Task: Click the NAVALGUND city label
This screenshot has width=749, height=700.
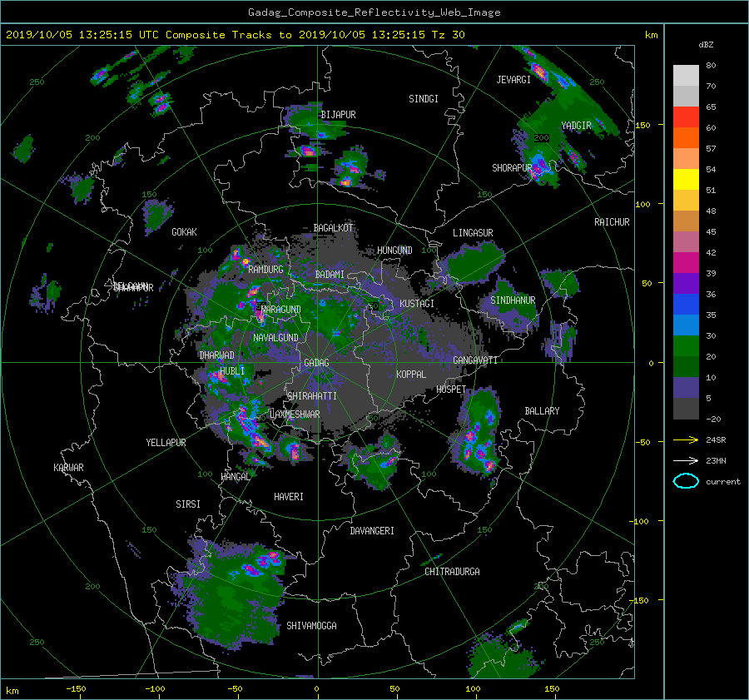Action: (x=275, y=338)
